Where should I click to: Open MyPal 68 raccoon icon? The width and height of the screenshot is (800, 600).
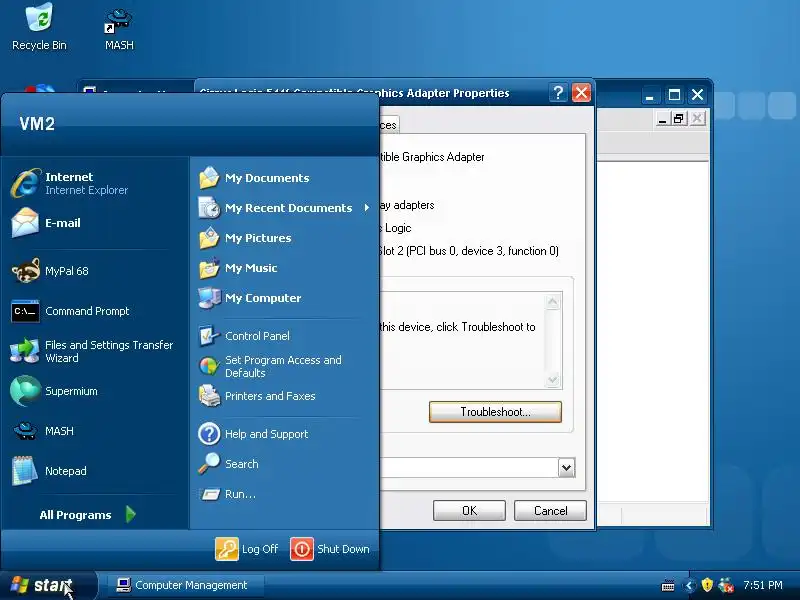25,270
